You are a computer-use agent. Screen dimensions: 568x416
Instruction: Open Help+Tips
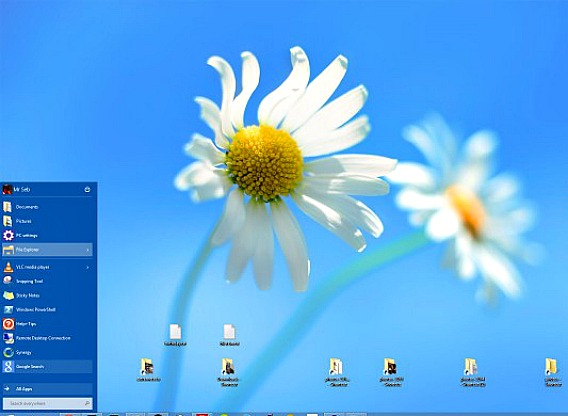pyautogui.click(x=47, y=324)
